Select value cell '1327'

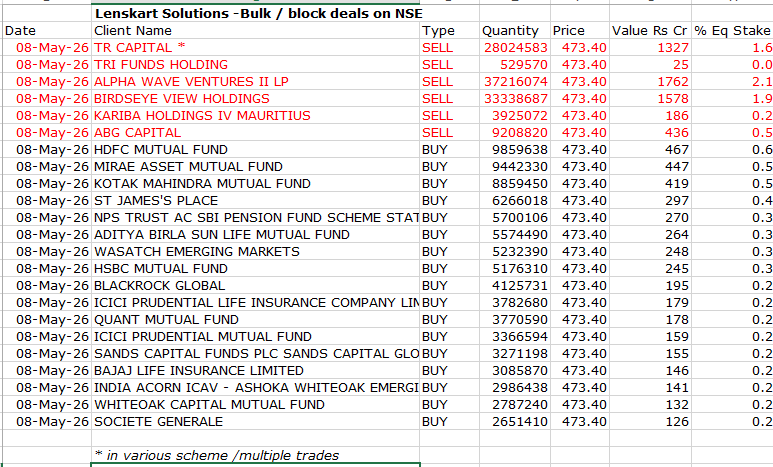tap(650, 48)
